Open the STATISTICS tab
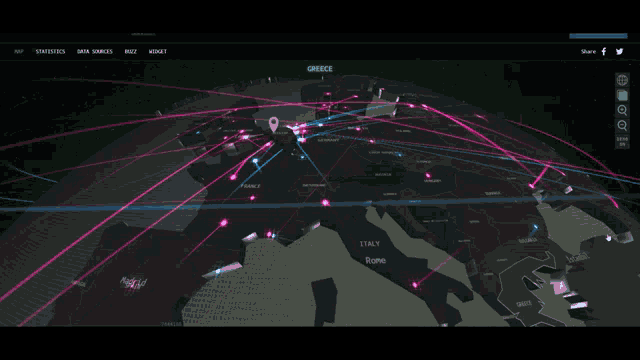 [50, 51]
